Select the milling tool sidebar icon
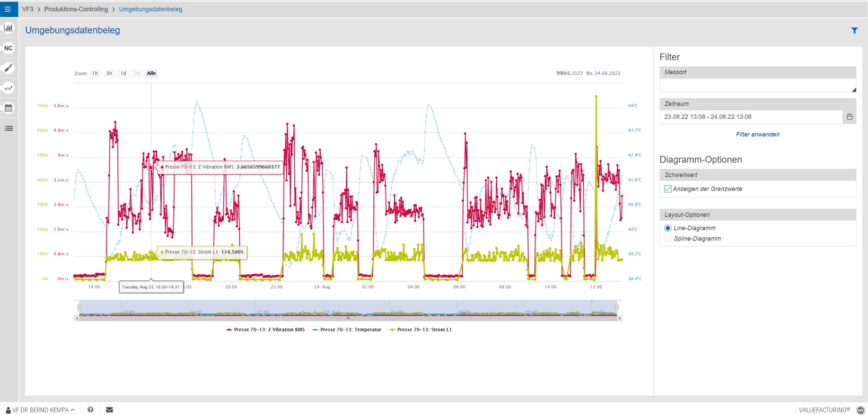This screenshot has height=415, width=868. click(8, 68)
